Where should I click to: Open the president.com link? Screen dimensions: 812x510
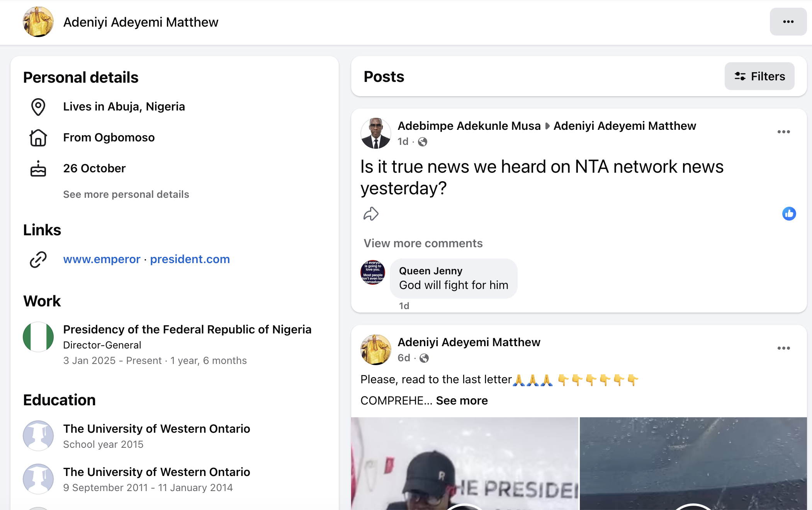click(x=190, y=259)
